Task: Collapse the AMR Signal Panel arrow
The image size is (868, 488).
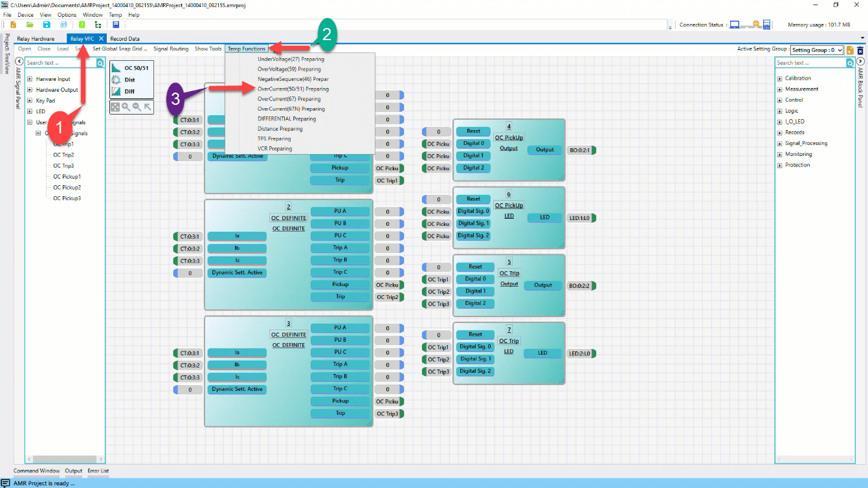Action: coord(19,62)
